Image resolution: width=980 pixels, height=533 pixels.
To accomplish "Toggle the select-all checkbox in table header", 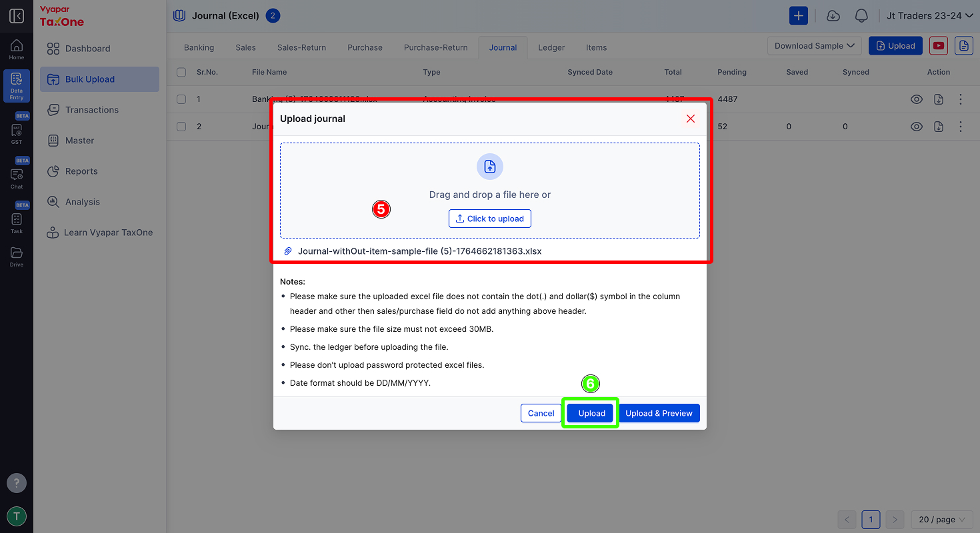I will [181, 72].
